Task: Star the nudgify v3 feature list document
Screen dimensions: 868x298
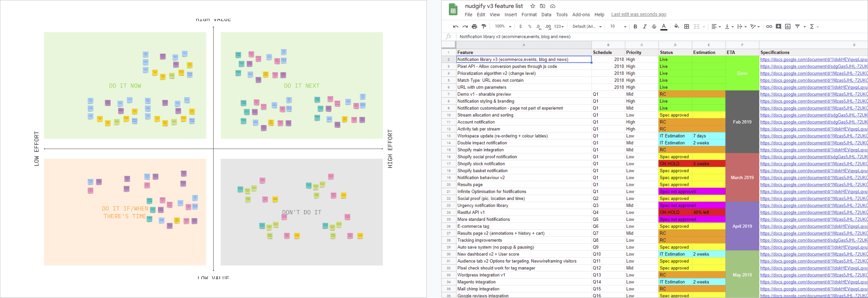Action: (533, 6)
